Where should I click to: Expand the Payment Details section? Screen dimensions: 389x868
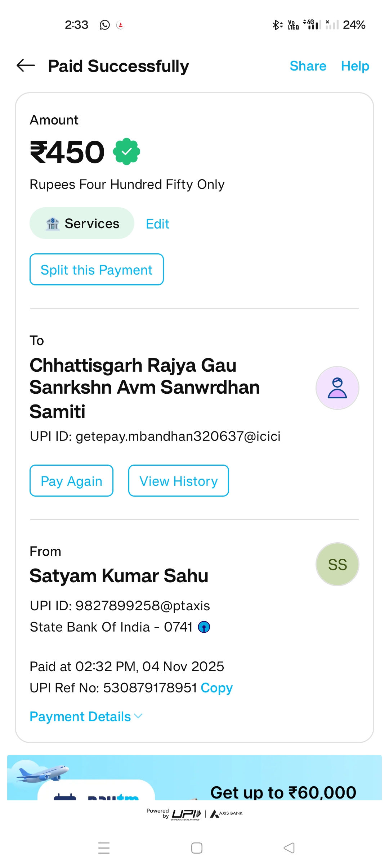point(80,716)
